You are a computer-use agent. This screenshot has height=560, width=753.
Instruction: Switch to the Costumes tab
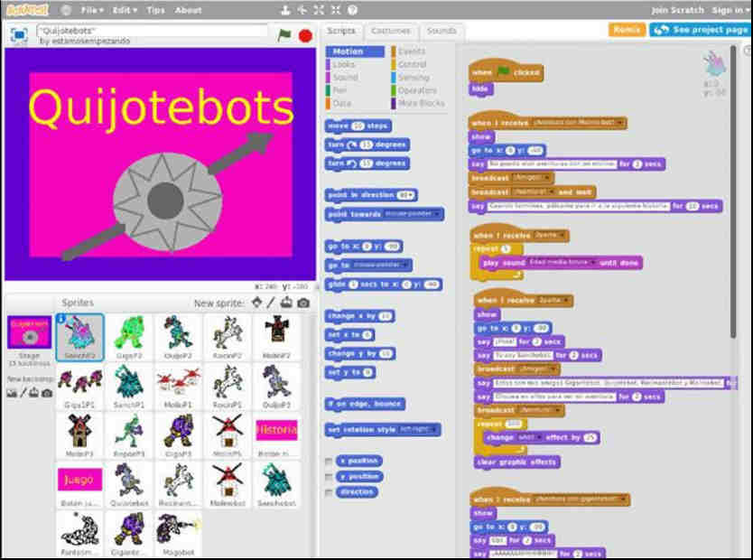pyautogui.click(x=390, y=31)
